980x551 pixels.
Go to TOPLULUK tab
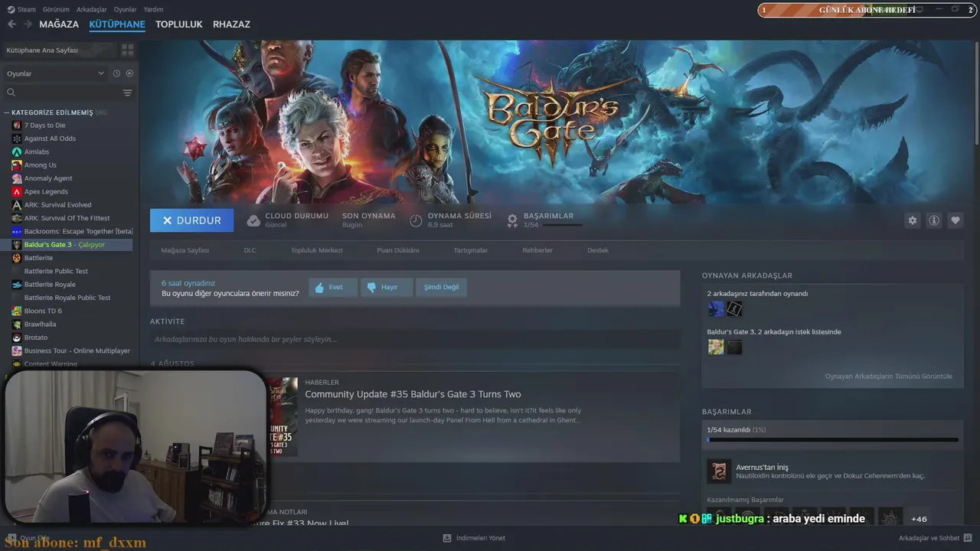[x=179, y=24]
